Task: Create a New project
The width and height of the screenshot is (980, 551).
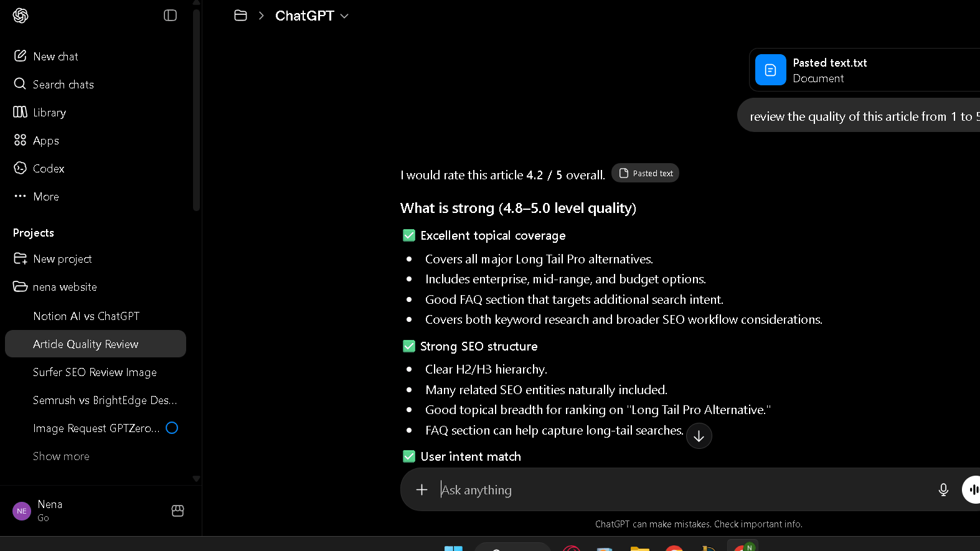Action: point(95,258)
